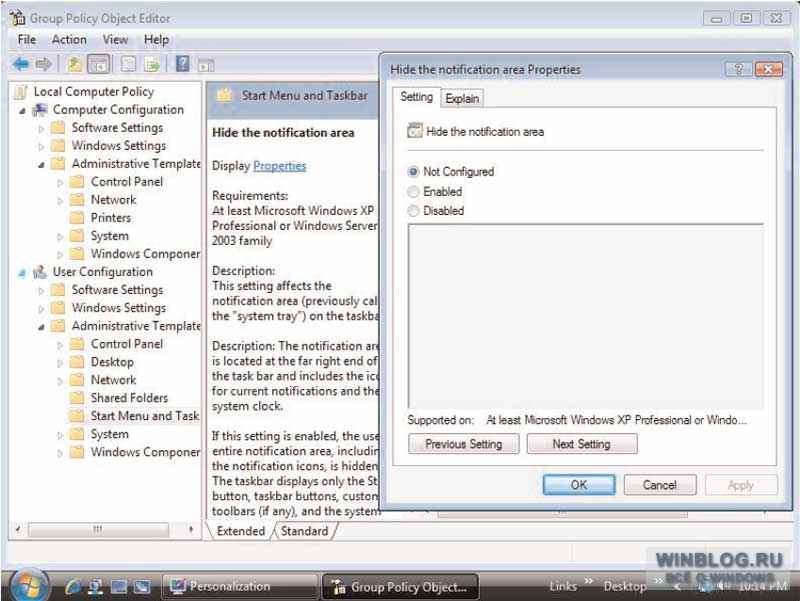This screenshot has height=601, width=800.
Task: Click the Local Computer Policy icon in tree
Action: [x=21, y=92]
